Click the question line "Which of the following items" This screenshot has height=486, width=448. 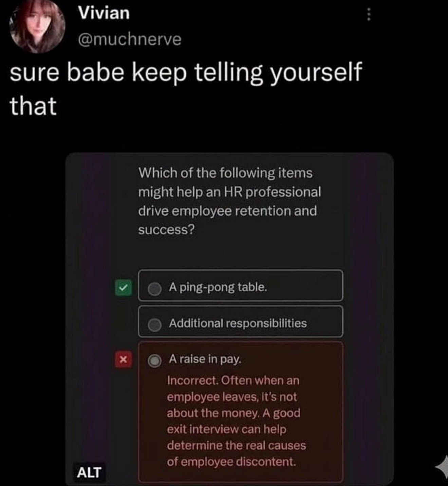[225, 173]
